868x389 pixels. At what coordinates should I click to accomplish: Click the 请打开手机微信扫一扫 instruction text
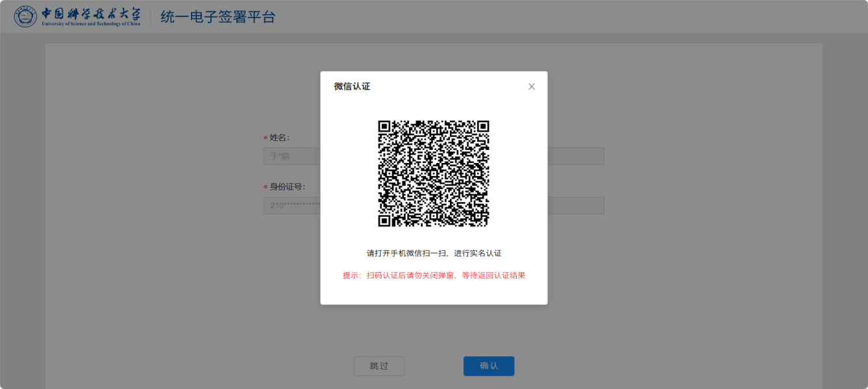pos(434,253)
